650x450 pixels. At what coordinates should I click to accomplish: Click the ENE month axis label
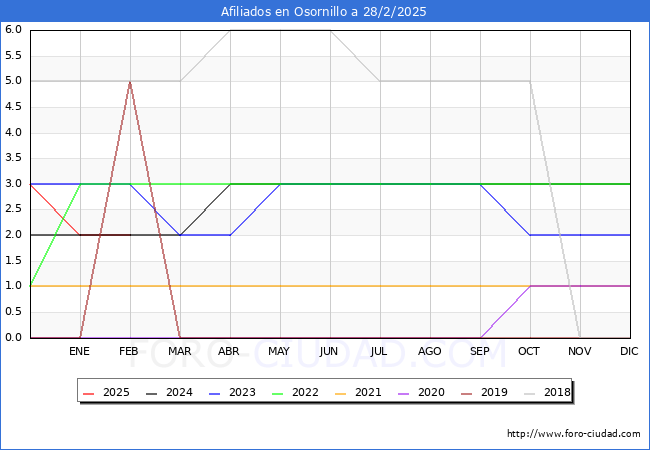point(79,351)
